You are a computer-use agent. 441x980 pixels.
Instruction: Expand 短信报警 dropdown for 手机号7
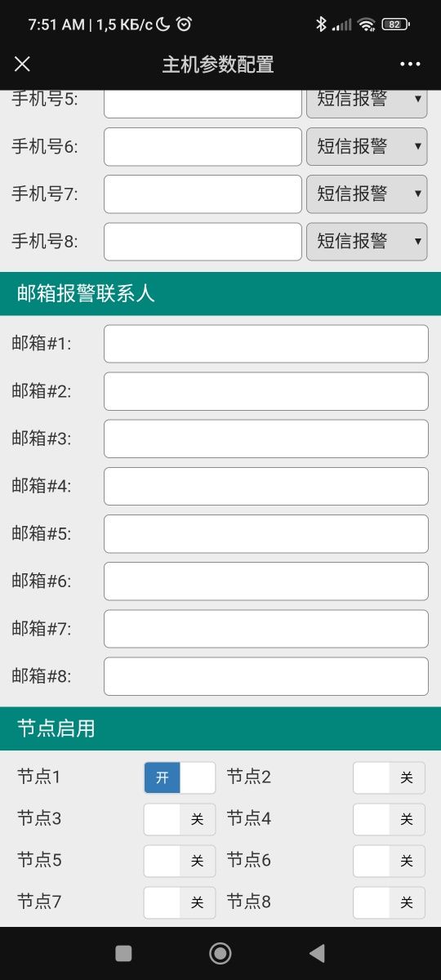pyautogui.click(x=367, y=194)
